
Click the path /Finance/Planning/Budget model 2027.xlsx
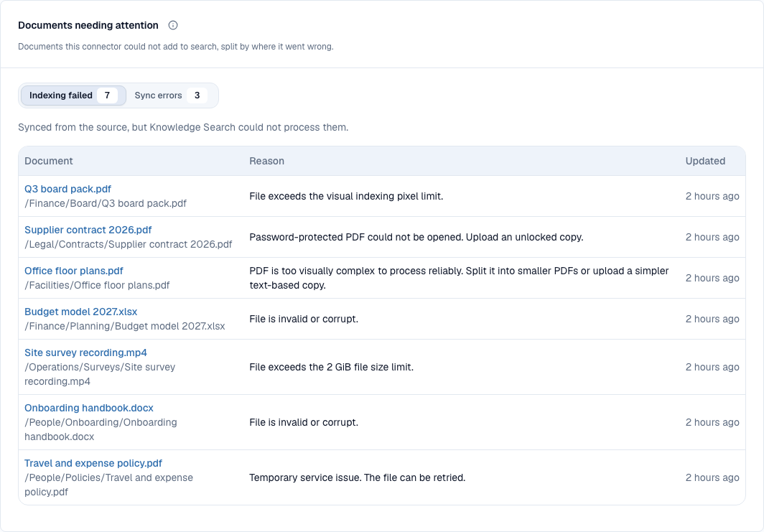[x=125, y=327]
